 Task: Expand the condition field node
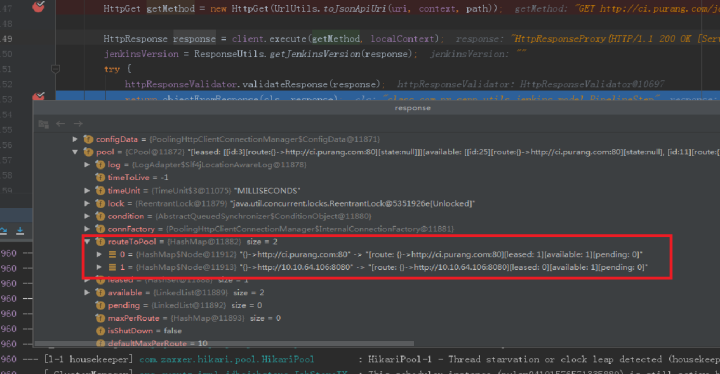tap(87, 216)
